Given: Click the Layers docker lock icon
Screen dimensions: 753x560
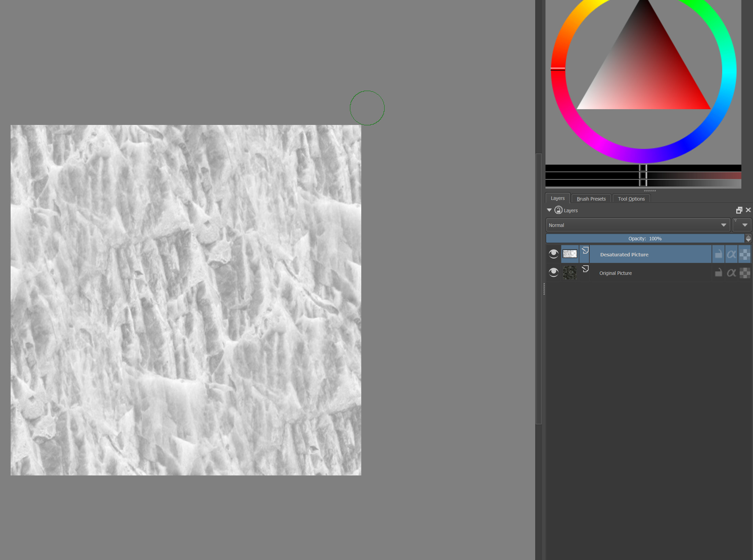Looking at the screenshot, I should click(x=558, y=210).
